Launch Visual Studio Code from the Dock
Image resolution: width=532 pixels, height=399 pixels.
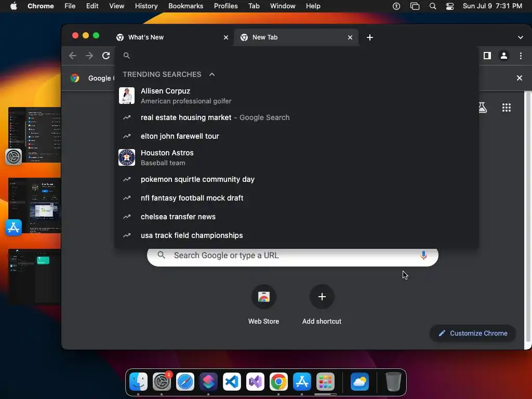232,382
